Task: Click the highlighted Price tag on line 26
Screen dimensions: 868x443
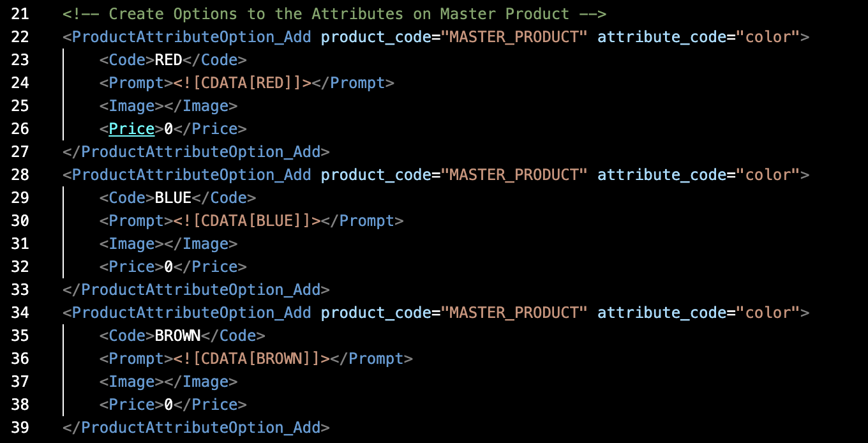Action: coord(131,129)
